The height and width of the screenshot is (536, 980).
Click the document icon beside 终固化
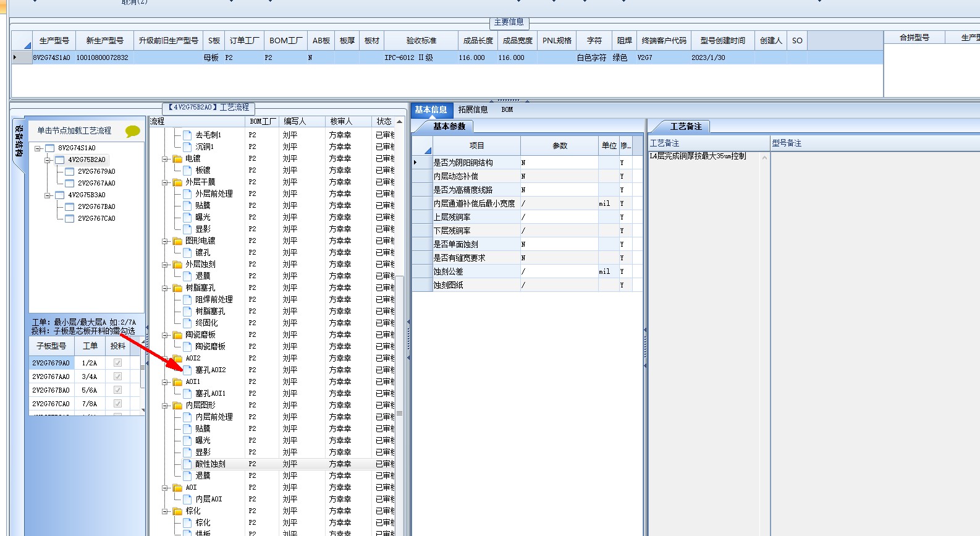coord(188,323)
